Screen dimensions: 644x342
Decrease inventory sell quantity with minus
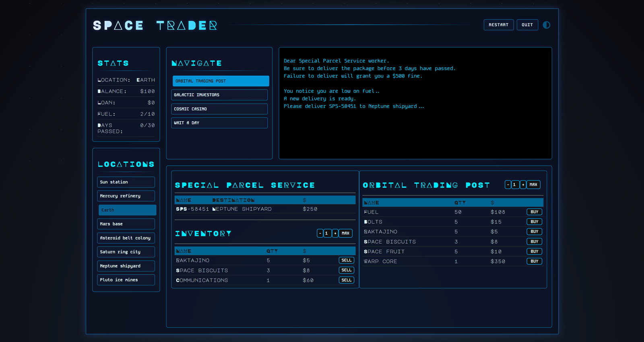pyautogui.click(x=320, y=233)
